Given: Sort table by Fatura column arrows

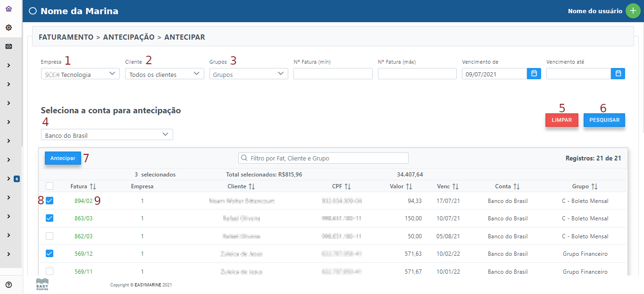Looking at the screenshot, I should tap(93, 186).
